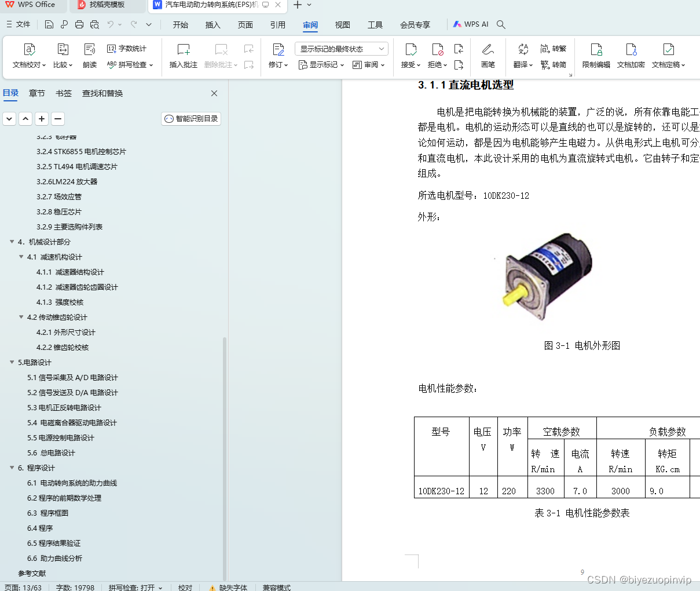Open 字数统计 word count
The height and width of the screenshot is (591, 700).
(127, 49)
